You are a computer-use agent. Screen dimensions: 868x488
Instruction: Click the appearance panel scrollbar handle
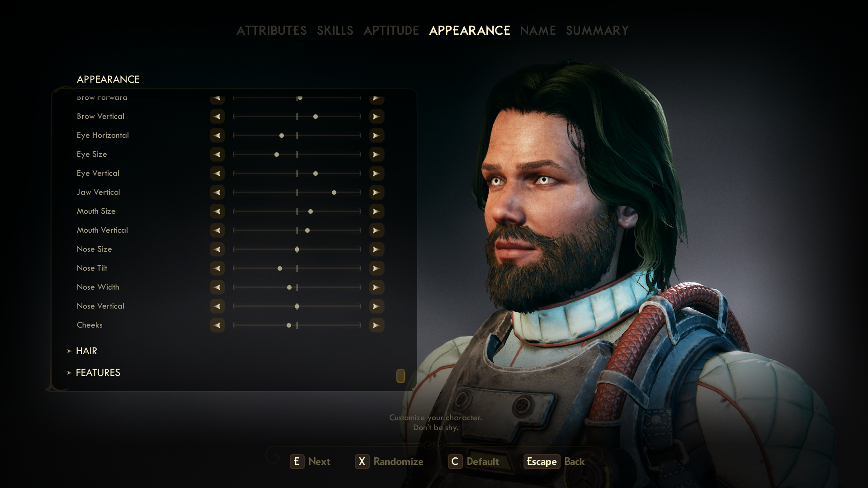click(401, 376)
